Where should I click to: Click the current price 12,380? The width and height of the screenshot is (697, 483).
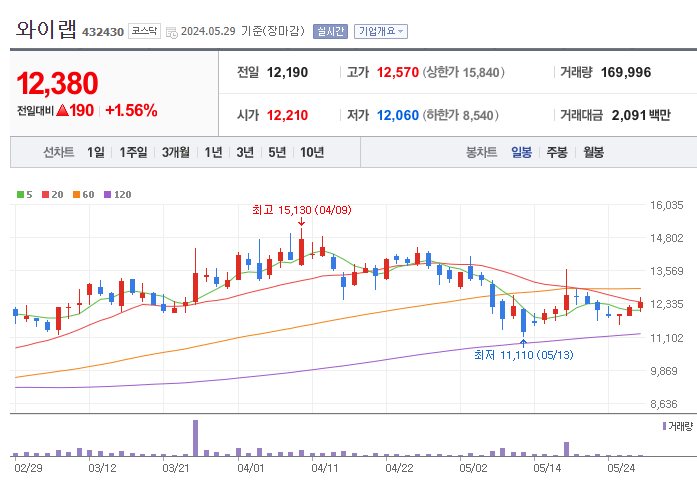click(x=57, y=83)
